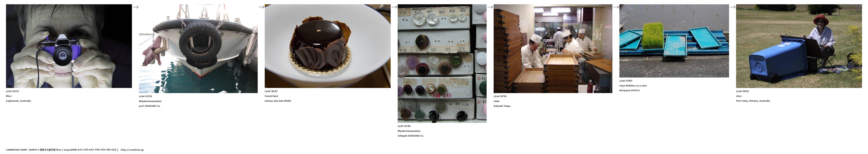Open the chefs with wooden trays photo
Image resolution: width=868 pixels, height=154 pixels.
553,49
